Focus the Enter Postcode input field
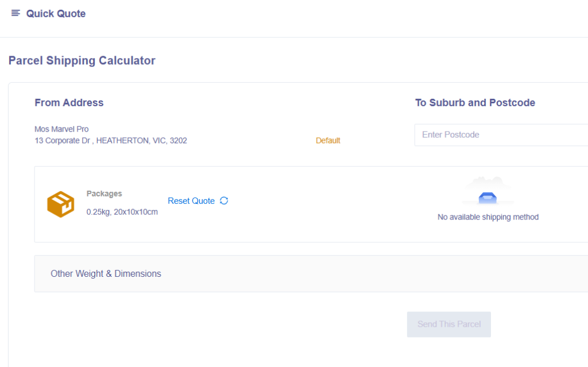The image size is (588, 367). tap(500, 135)
